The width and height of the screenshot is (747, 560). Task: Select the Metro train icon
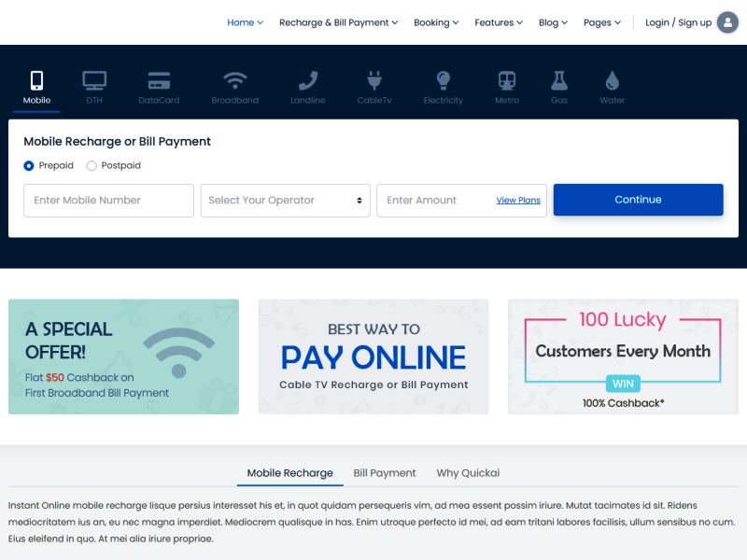507,81
